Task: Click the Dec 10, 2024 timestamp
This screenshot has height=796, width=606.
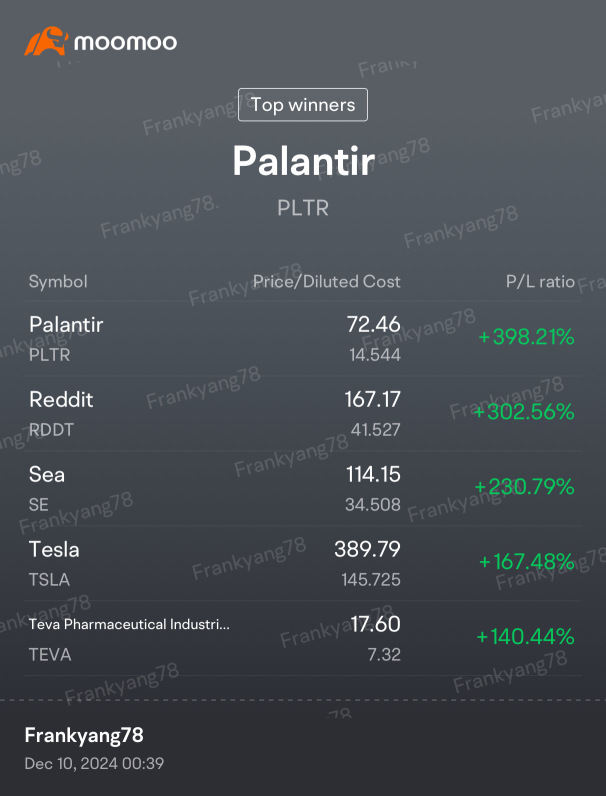Action: 94,764
